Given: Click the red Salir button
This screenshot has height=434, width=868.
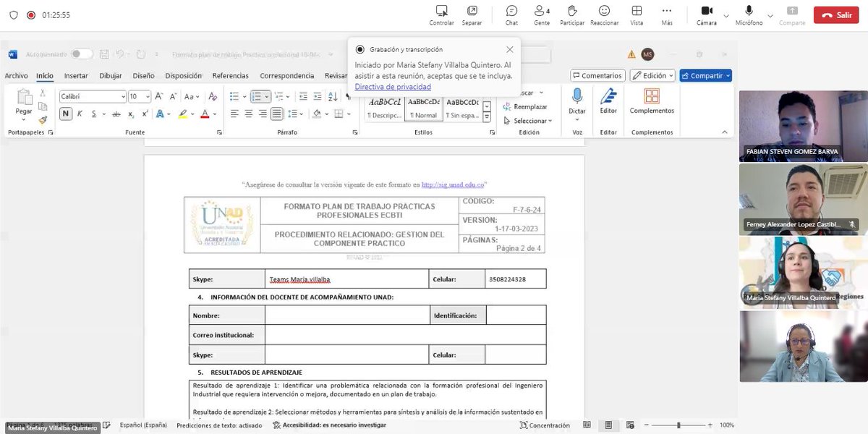Looking at the screenshot, I should click(x=836, y=14).
